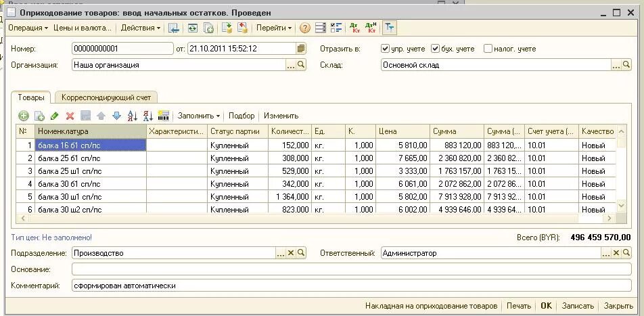
Task: Delete row with the red X icon
Action: click(x=70, y=116)
